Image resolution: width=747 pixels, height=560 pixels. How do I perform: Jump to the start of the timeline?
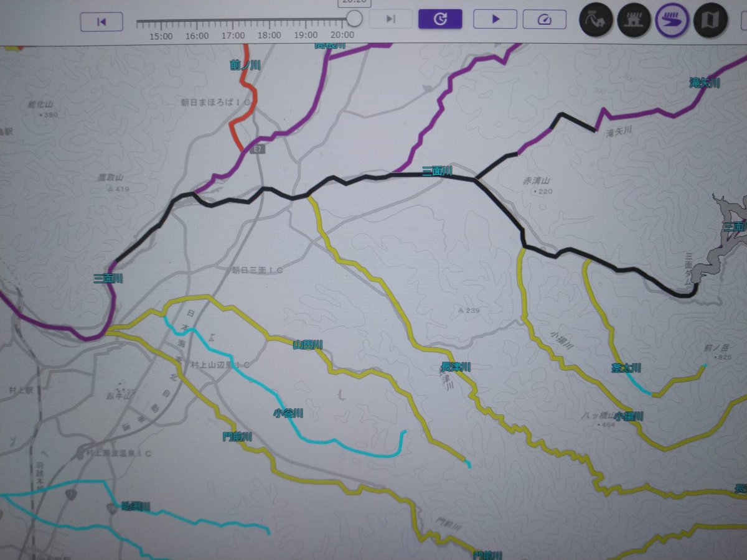(x=101, y=21)
